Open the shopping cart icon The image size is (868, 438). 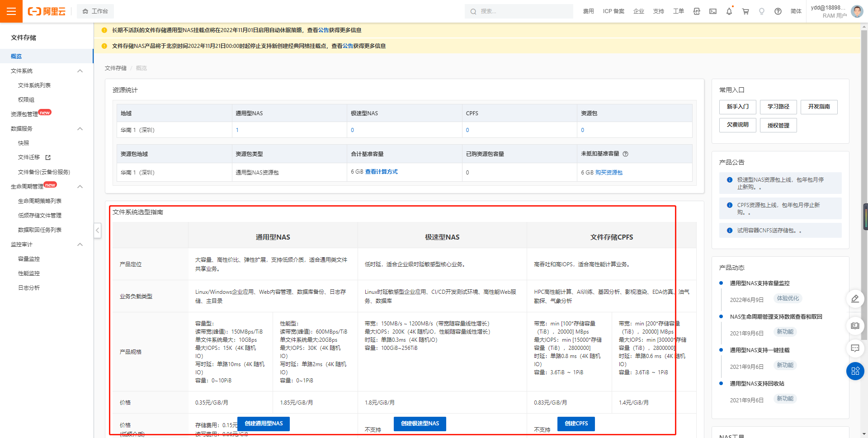[x=745, y=11]
